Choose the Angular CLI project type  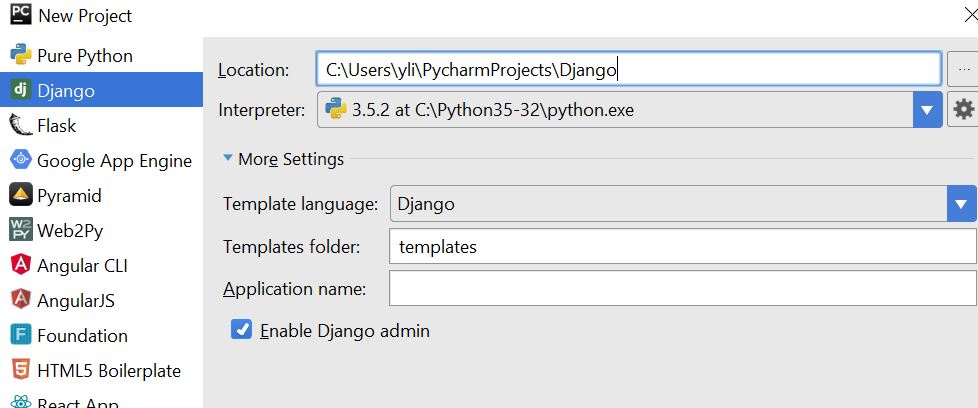click(101, 265)
